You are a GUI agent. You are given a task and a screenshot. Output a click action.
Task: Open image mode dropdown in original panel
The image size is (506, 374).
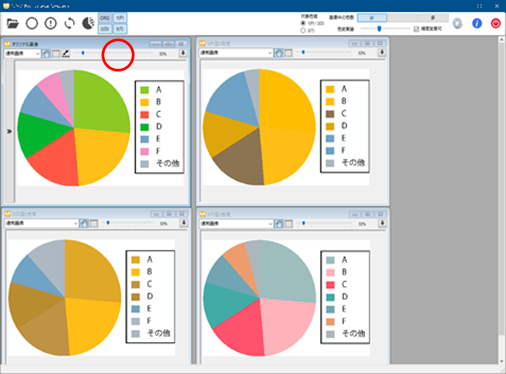22,53
